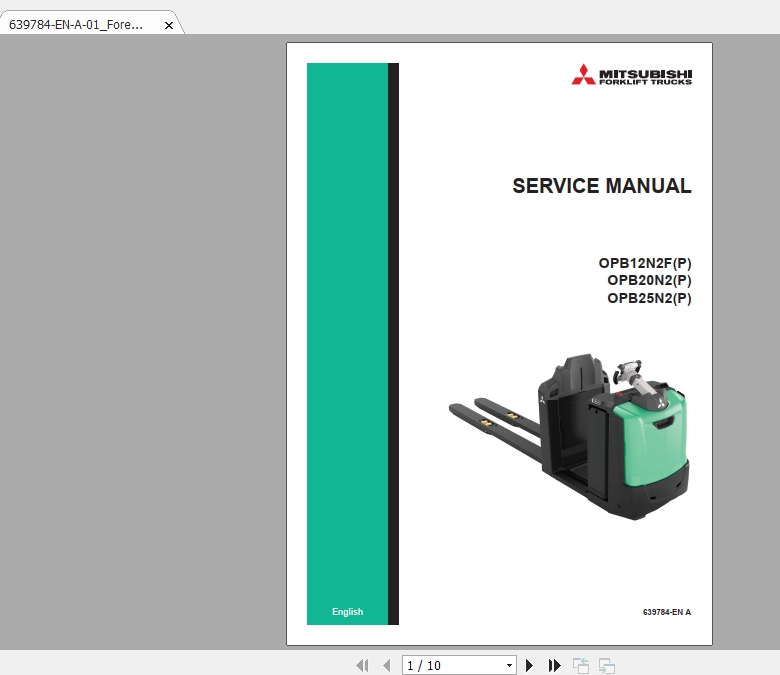Go to the first page
This screenshot has width=780, height=675.
[362, 666]
